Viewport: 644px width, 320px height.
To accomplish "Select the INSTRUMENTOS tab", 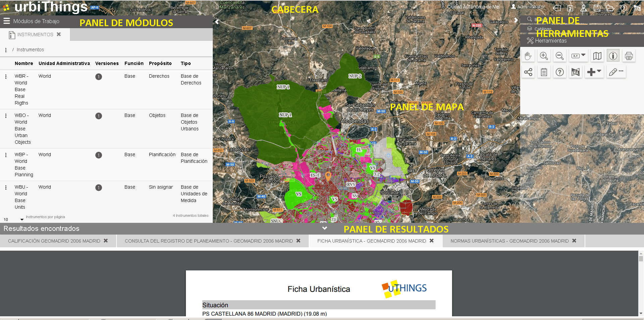I will (x=35, y=35).
